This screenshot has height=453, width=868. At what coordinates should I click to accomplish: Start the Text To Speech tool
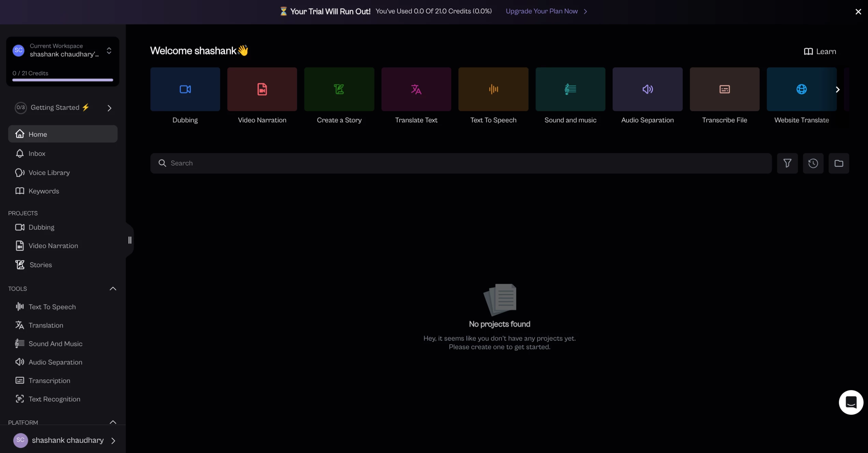[x=493, y=89]
